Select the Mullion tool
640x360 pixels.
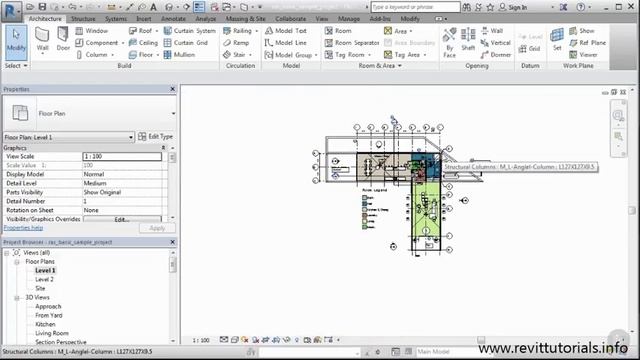click(x=179, y=54)
